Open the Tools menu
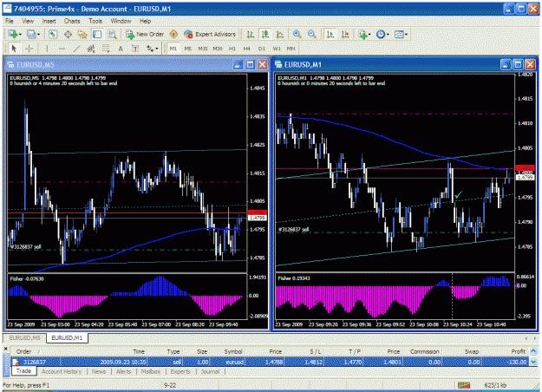 pos(95,21)
